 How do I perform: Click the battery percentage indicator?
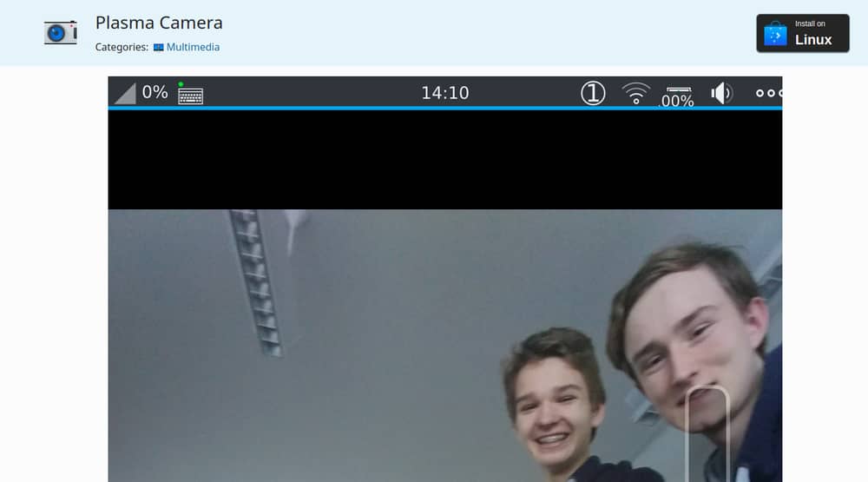pos(678,96)
